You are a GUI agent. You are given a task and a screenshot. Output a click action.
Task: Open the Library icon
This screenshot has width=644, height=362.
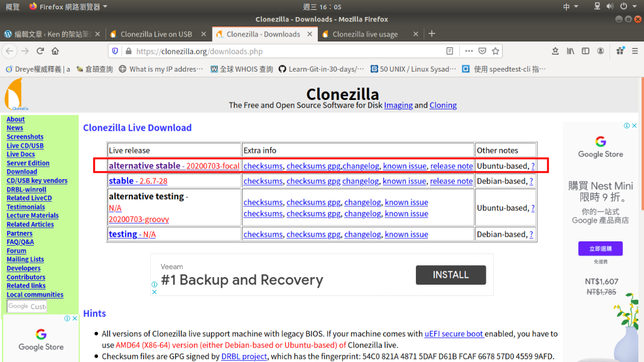tap(570, 51)
